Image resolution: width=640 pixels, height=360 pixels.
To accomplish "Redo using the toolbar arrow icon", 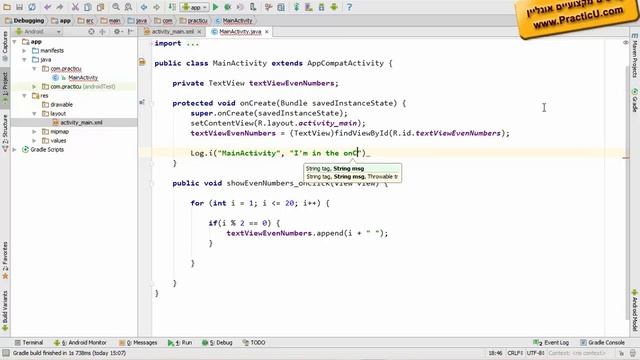I will (x=60, y=7).
